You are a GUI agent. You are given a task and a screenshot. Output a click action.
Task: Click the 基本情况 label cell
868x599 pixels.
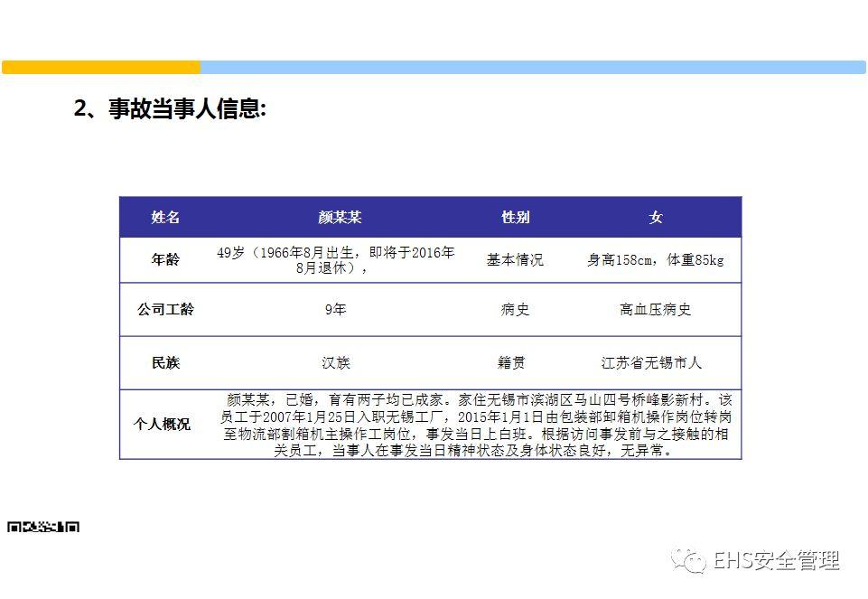coord(515,261)
